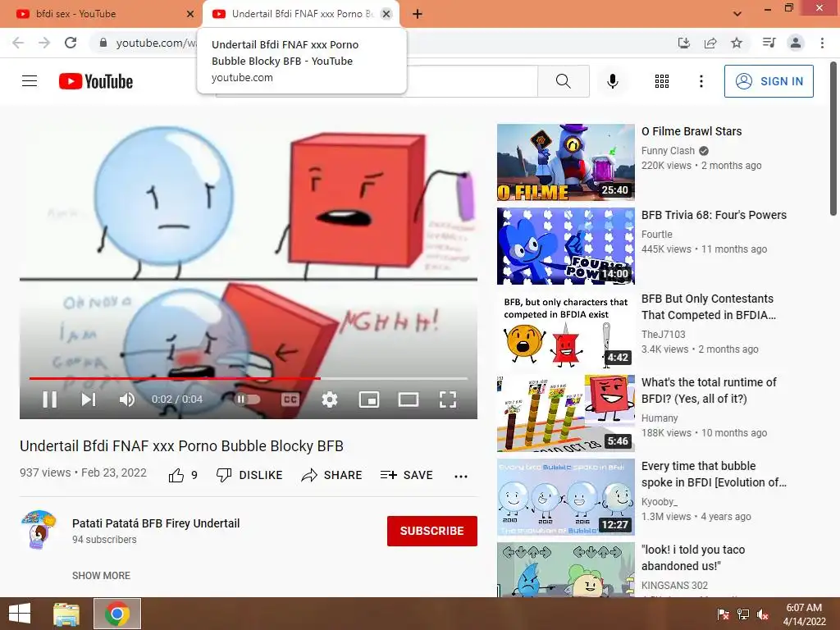
Task: Click the DISLIKE thumbs-down button
Action: (249, 475)
